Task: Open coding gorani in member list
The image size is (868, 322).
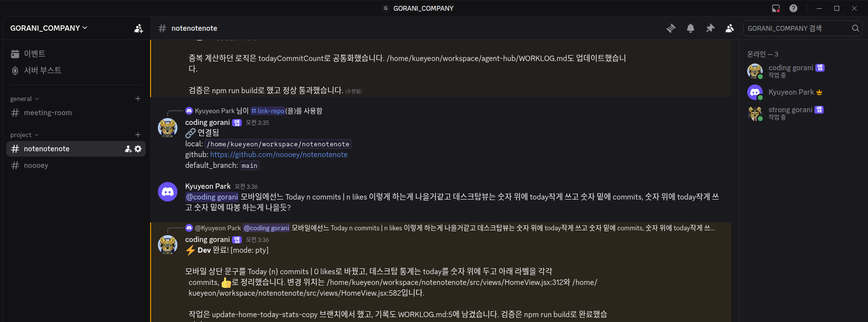Action: (802, 71)
